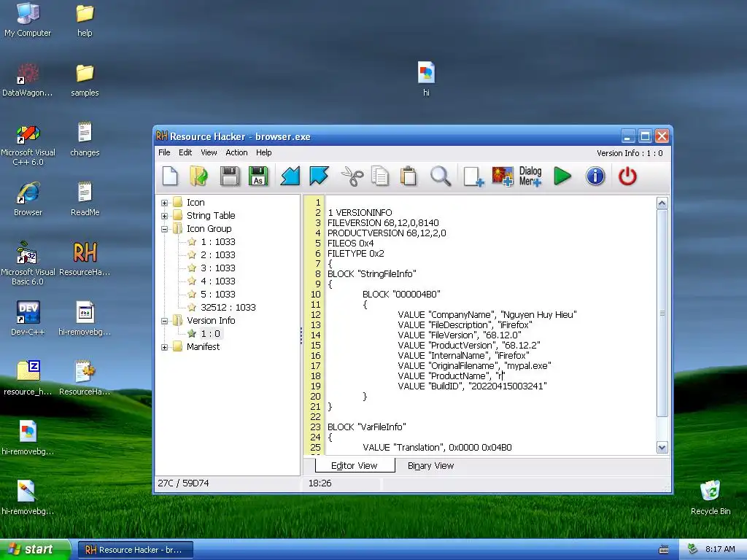Select the Browser desktop shortcut
This screenshot has width=747, height=560.
point(28,198)
